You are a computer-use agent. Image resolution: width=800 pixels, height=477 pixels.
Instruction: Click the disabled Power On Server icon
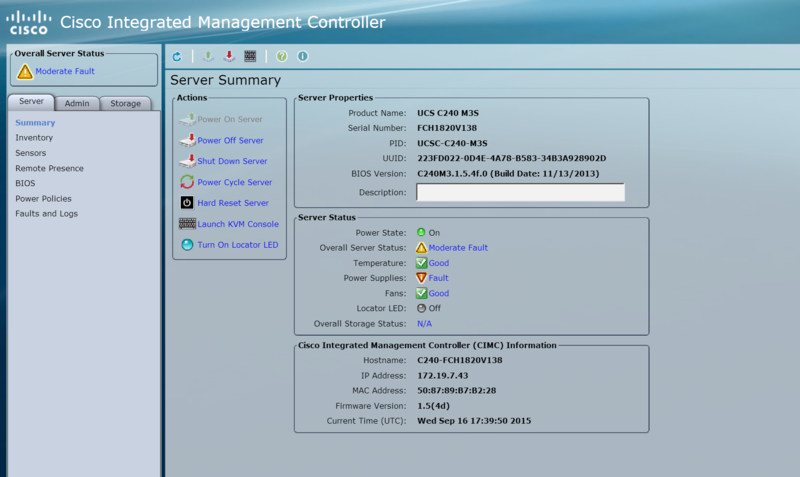pos(187,119)
